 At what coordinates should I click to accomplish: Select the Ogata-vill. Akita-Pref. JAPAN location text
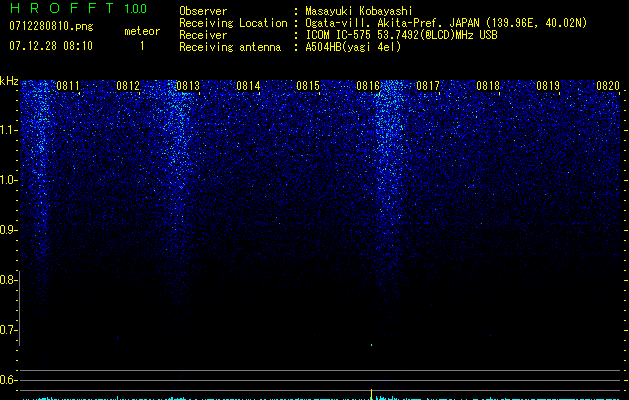click(x=446, y=23)
